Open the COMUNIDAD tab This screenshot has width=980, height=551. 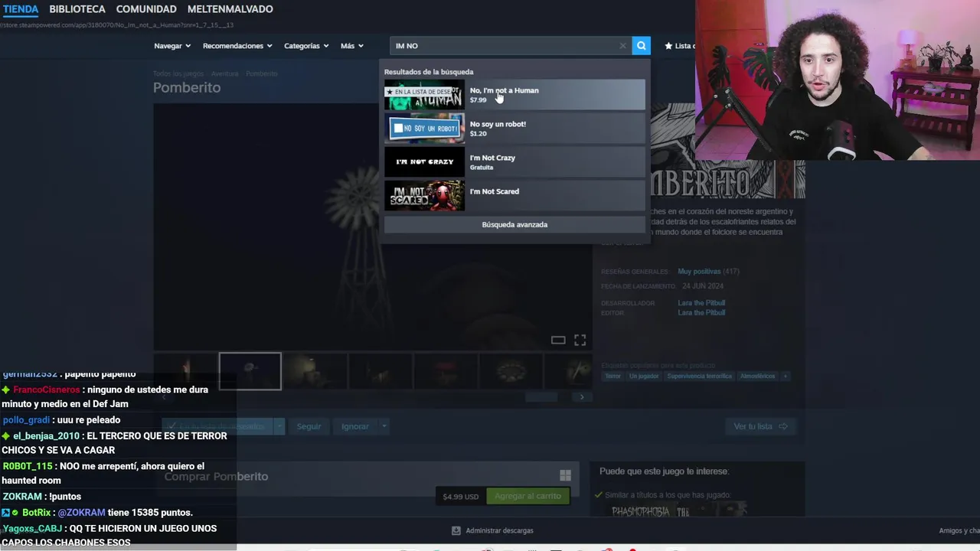[146, 9]
